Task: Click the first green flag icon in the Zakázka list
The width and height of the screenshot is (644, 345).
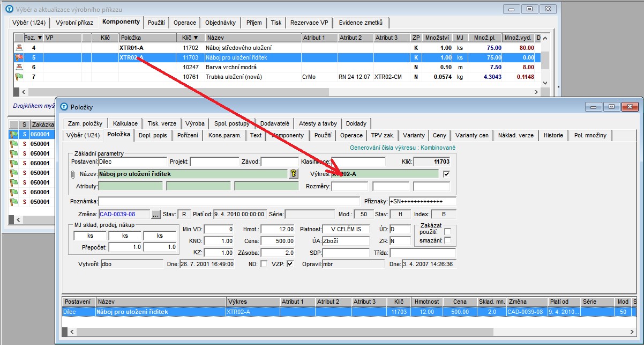Action: coord(13,134)
